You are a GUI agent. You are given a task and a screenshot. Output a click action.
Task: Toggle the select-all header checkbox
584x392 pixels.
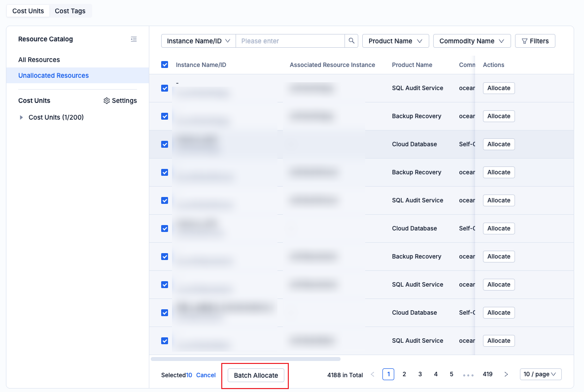pos(165,65)
